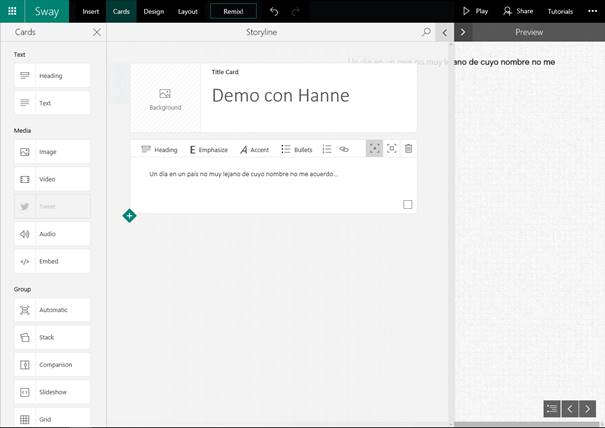Apply numbered list to text card
The height and width of the screenshot is (428, 605).
pos(326,149)
